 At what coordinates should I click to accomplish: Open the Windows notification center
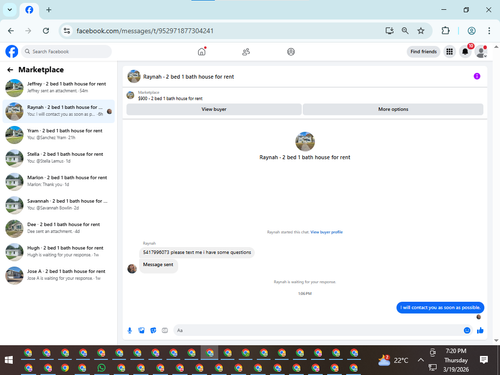click(x=484, y=359)
